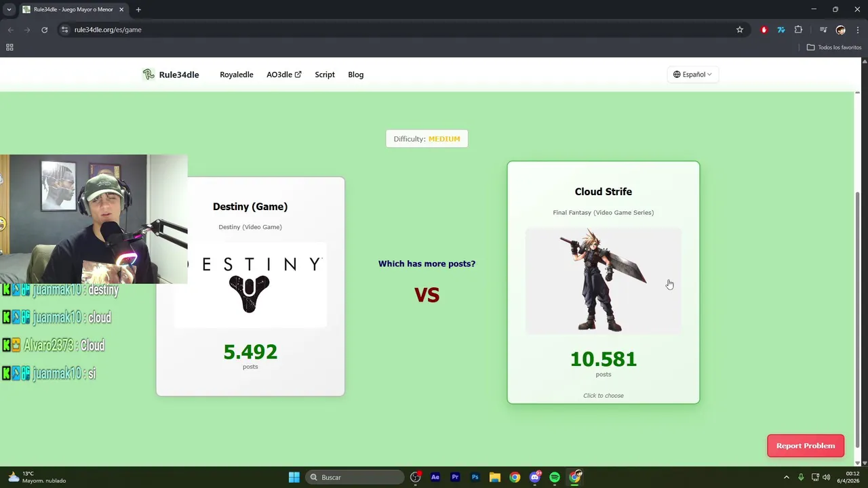Open Photoshop from the taskbar
Image resolution: width=868 pixels, height=488 pixels.
(475, 477)
